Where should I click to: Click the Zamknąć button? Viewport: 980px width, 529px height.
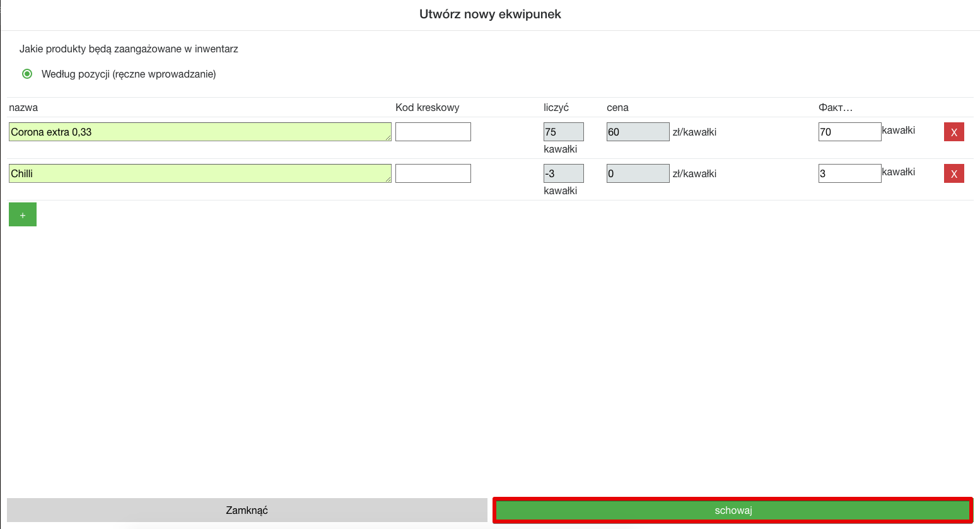(x=247, y=510)
